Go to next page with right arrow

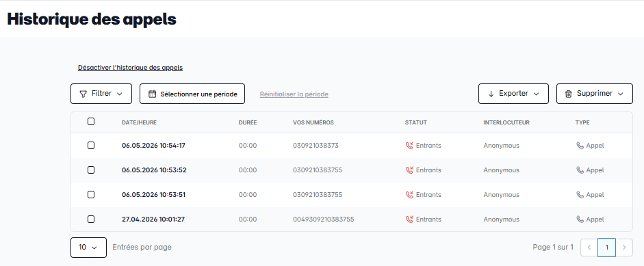(x=624, y=247)
